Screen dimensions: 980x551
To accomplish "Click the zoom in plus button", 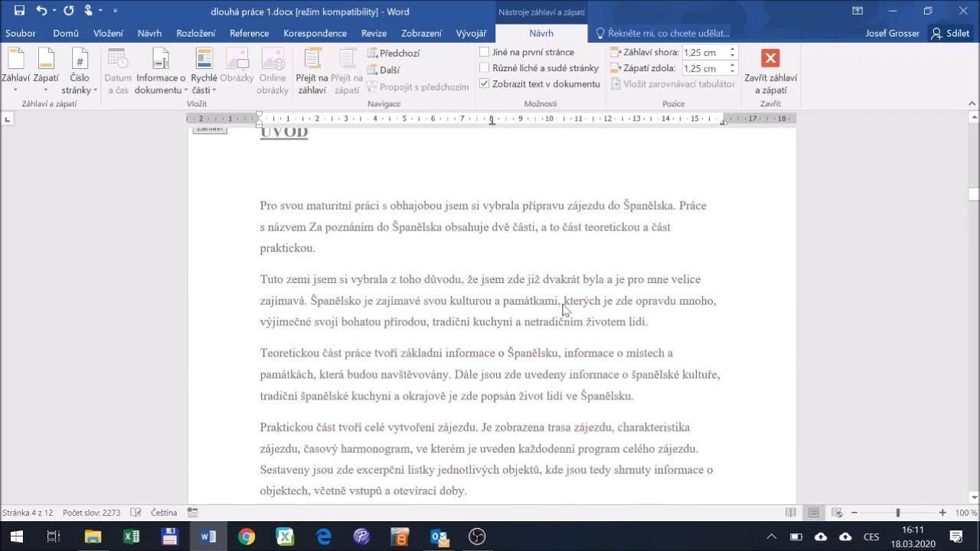I will [942, 513].
